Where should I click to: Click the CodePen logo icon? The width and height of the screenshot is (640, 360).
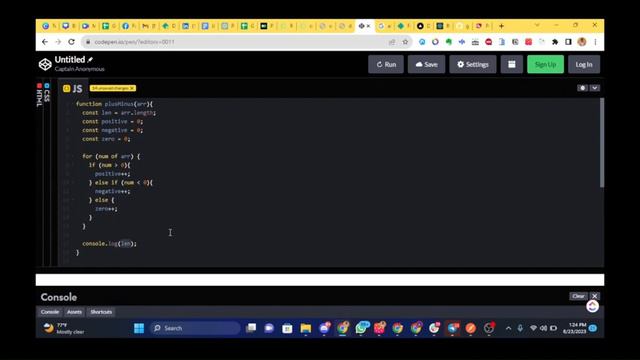click(x=45, y=64)
